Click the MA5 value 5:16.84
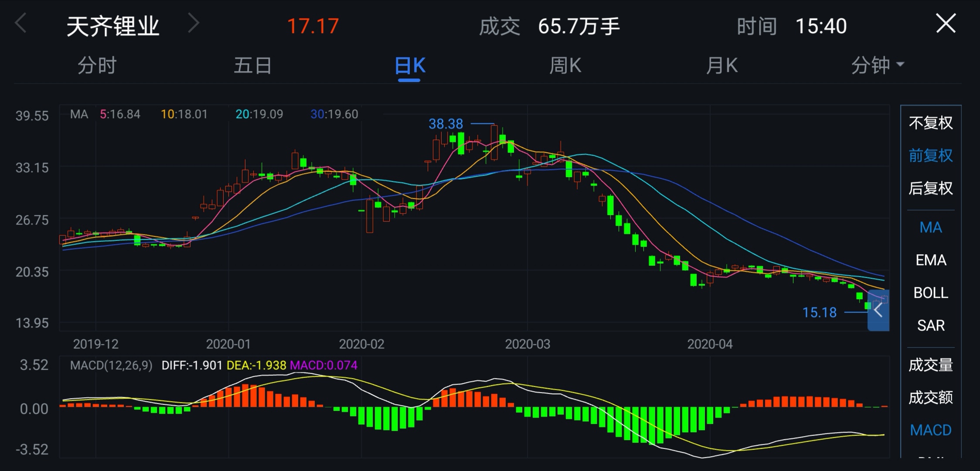Screen dimensions: 980x471 [120, 114]
